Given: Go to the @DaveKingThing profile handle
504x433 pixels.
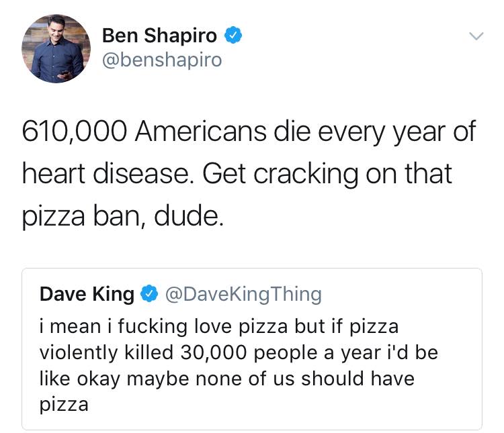Looking at the screenshot, I should (x=243, y=294).
